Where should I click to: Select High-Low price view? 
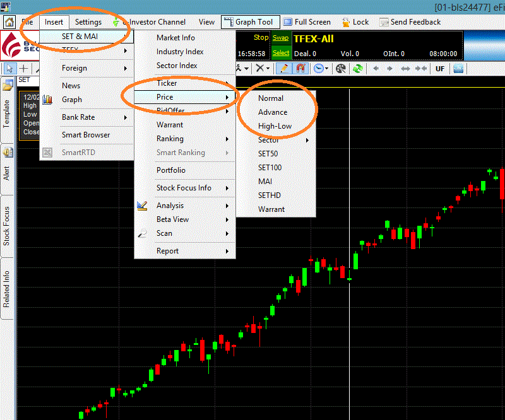(x=275, y=126)
